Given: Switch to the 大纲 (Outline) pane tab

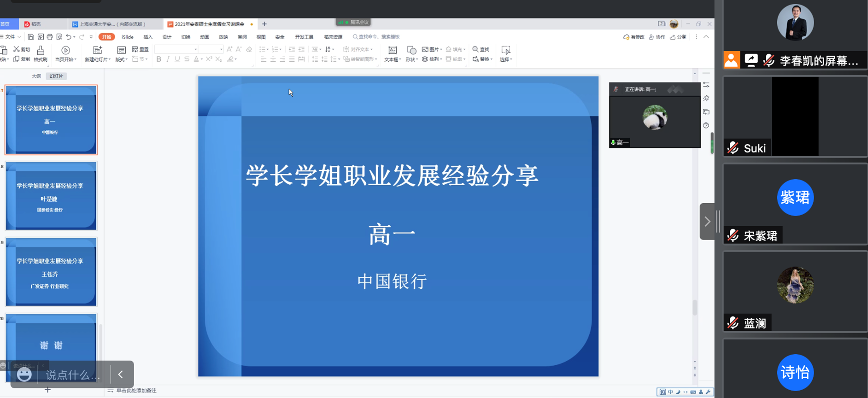Looking at the screenshot, I should click(x=36, y=76).
